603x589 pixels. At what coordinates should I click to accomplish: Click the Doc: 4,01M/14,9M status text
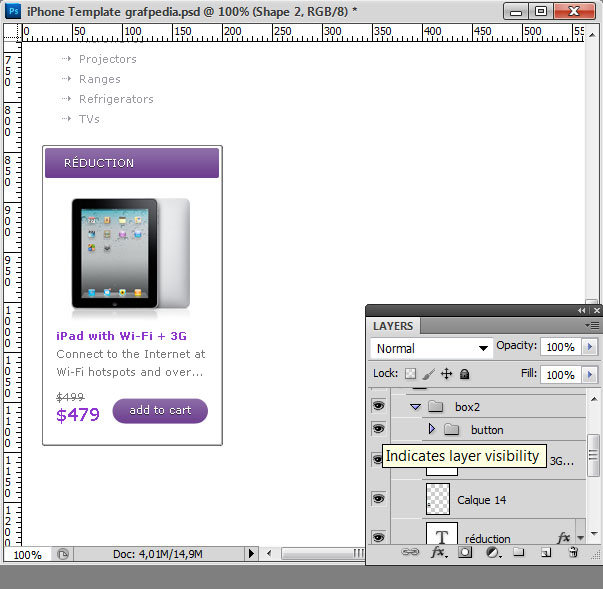point(158,554)
